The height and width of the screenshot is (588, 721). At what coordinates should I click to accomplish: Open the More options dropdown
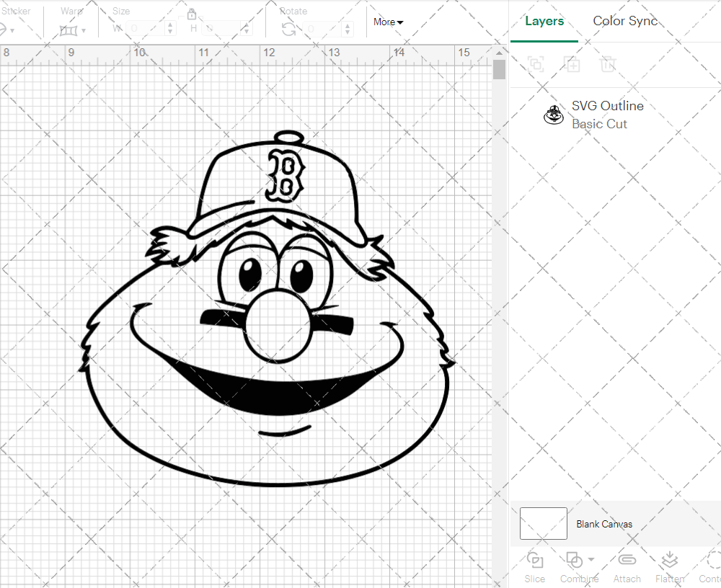click(x=387, y=22)
